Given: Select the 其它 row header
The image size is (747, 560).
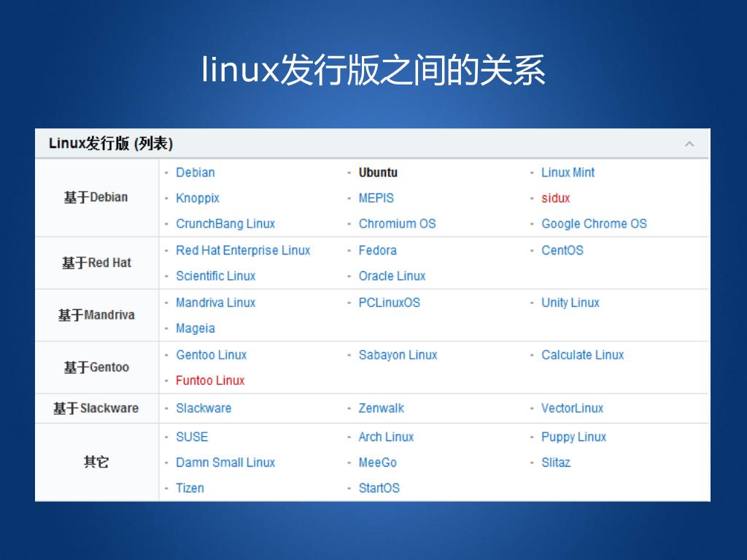Looking at the screenshot, I should 97,462.
